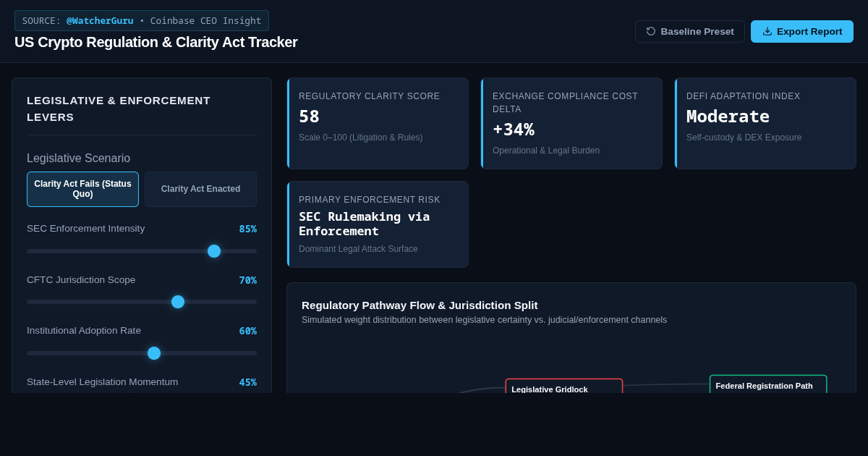
Task: Click the Self-custody & DEX Exposure caption
Action: [744, 138]
